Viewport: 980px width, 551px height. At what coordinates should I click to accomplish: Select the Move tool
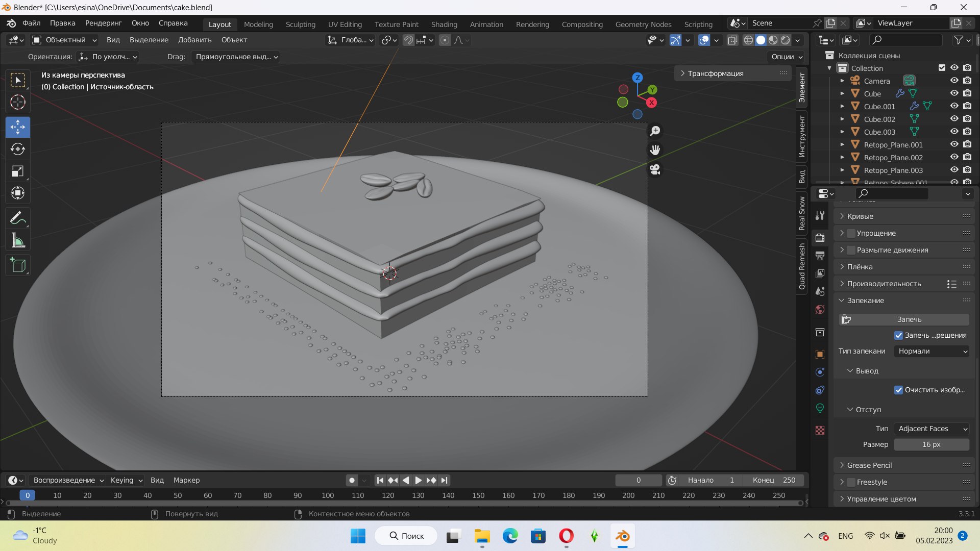click(18, 127)
